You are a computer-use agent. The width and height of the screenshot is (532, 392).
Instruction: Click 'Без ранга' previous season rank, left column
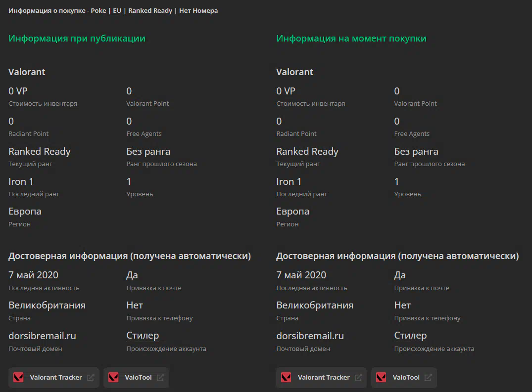(148, 151)
